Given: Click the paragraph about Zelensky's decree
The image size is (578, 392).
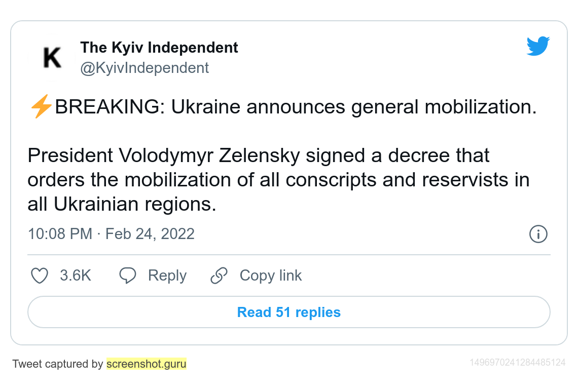Looking at the screenshot, I should click(278, 180).
